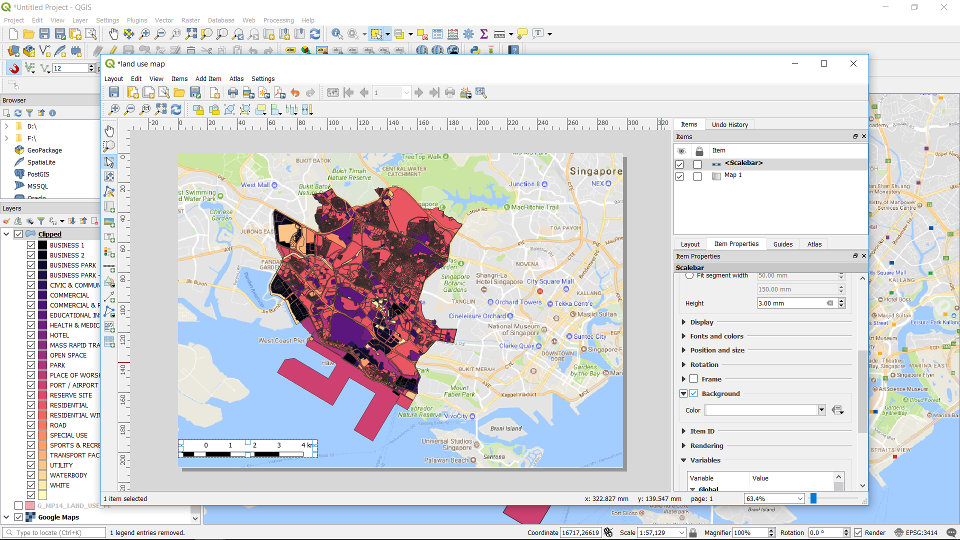Click the Print Layout icon
The image size is (960, 540).
tap(232, 93)
